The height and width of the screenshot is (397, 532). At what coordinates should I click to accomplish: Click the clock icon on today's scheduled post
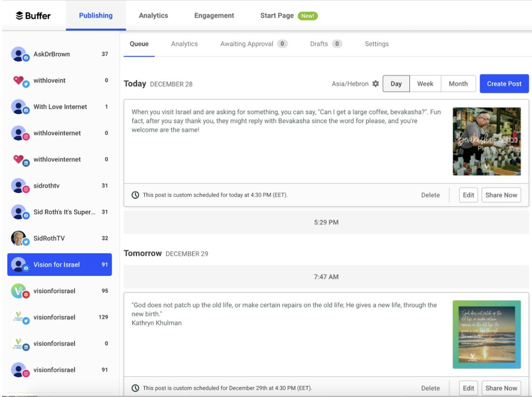(135, 195)
